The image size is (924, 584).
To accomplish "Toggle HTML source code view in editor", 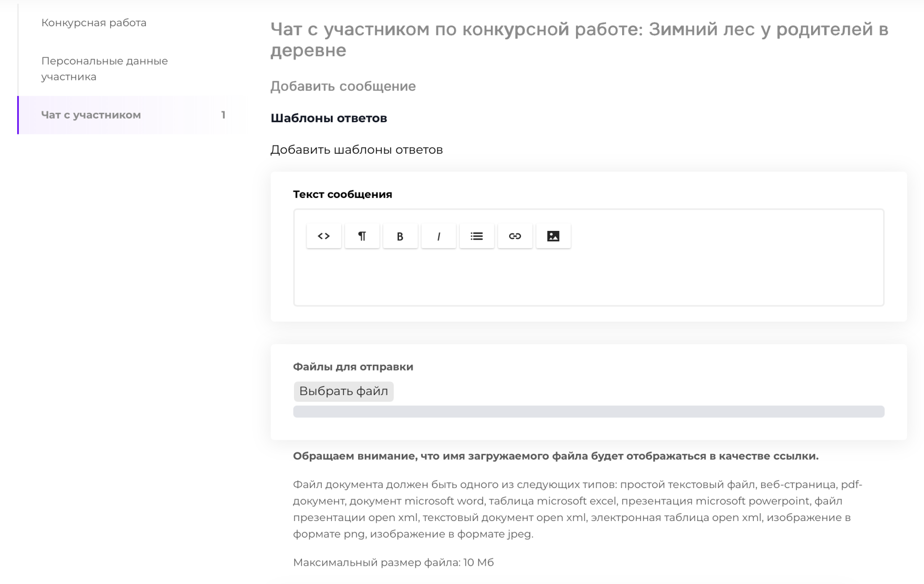I will (324, 236).
